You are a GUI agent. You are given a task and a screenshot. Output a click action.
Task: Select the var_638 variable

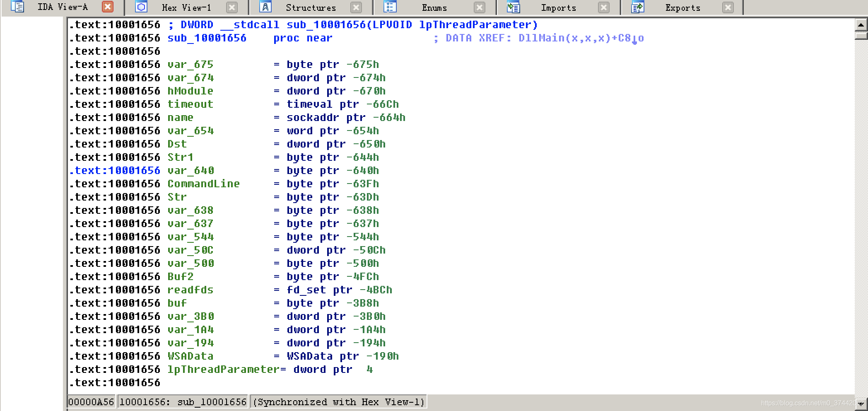[x=190, y=210]
